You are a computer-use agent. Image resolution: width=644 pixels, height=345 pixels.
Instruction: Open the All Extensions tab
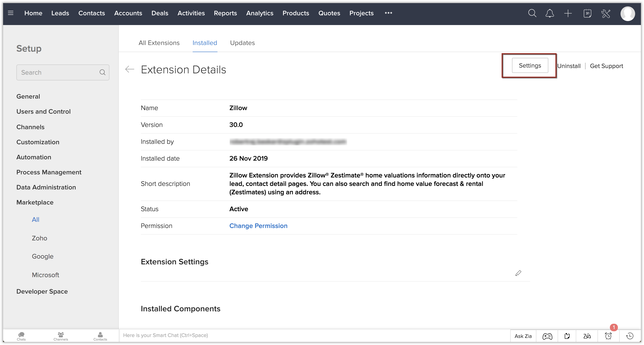[159, 43]
